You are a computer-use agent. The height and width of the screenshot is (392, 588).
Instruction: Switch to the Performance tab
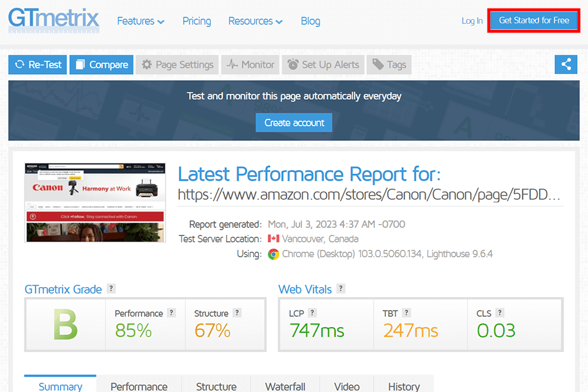[139, 384]
